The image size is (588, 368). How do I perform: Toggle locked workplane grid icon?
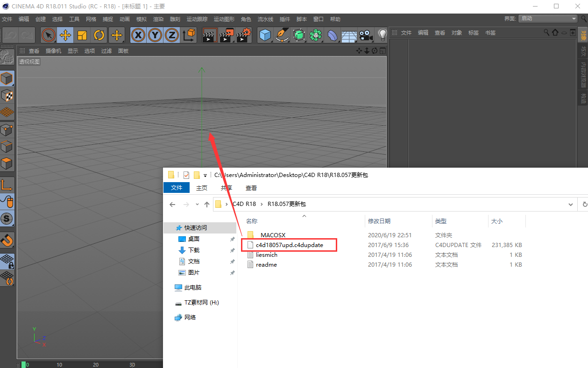(x=7, y=261)
